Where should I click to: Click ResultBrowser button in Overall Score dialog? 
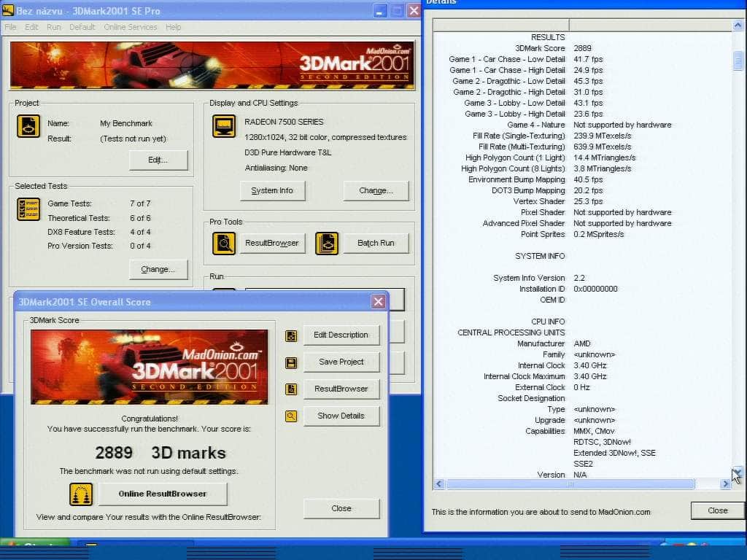[341, 389]
